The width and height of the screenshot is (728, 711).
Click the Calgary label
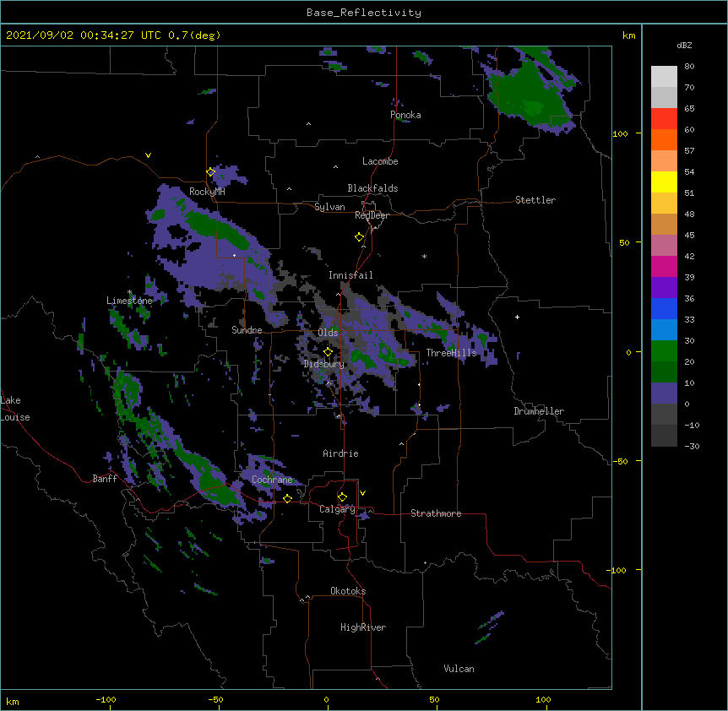tap(337, 509)
